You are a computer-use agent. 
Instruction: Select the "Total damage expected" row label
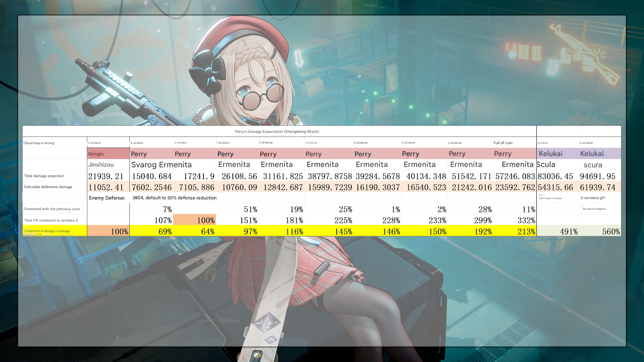point(44,176)
